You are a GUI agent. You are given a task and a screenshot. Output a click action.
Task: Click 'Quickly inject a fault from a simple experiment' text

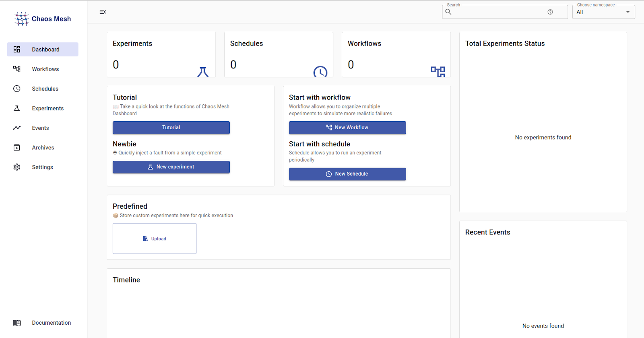[x=170, y=153]
